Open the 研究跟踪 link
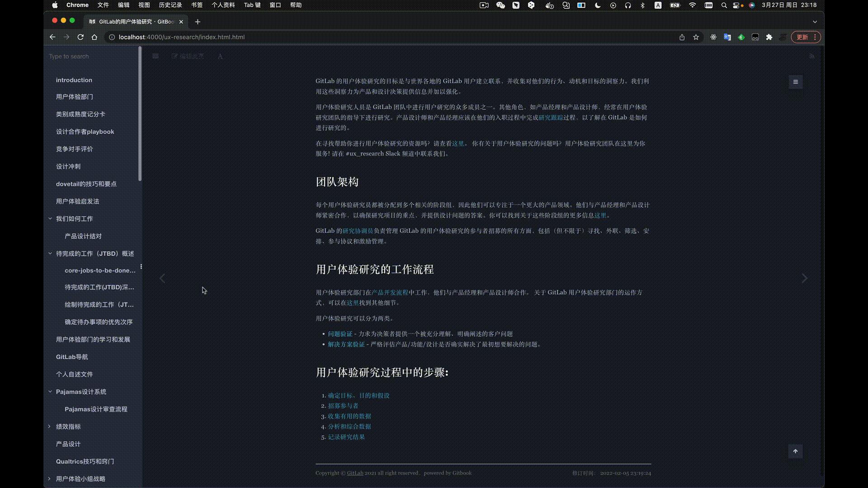This screenshot has width=868, height=488. pos(551,117)
